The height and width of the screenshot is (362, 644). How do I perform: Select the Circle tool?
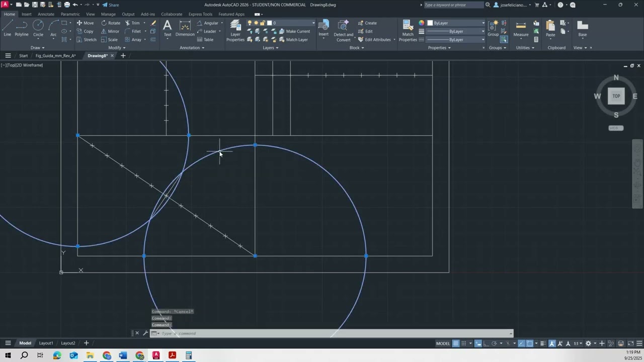tap(38, 28)
